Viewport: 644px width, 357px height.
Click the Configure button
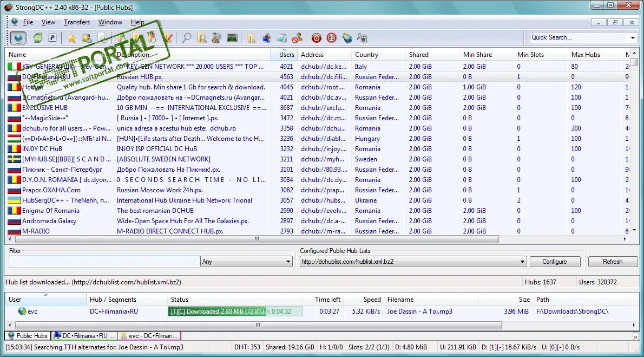point(555,262)
